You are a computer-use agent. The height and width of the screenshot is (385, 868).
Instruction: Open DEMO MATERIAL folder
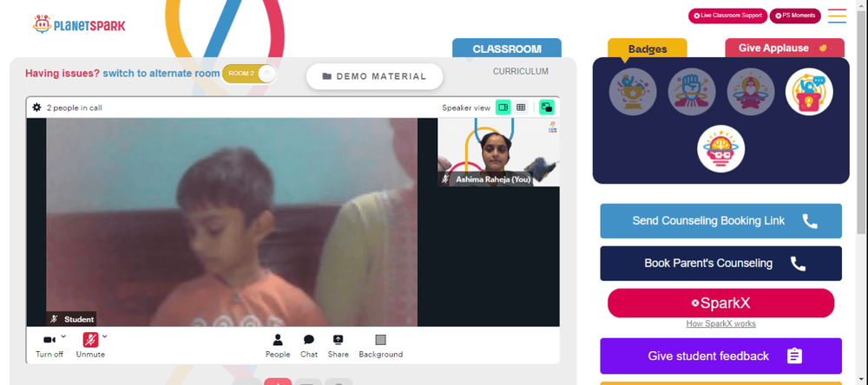point(374,76)
